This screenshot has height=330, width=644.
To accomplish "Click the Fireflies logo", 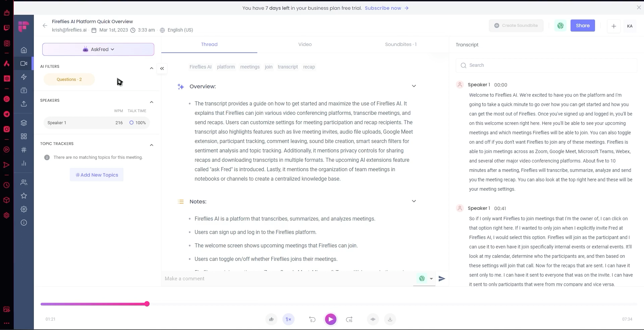I will 23,26.
